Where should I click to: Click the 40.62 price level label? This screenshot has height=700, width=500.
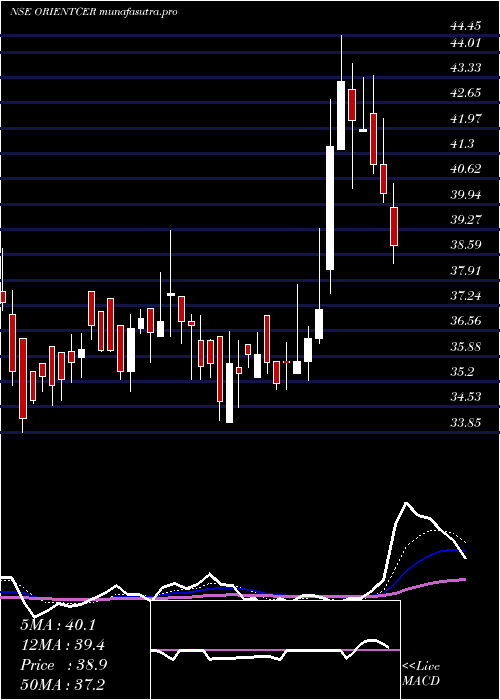(466, 169)
